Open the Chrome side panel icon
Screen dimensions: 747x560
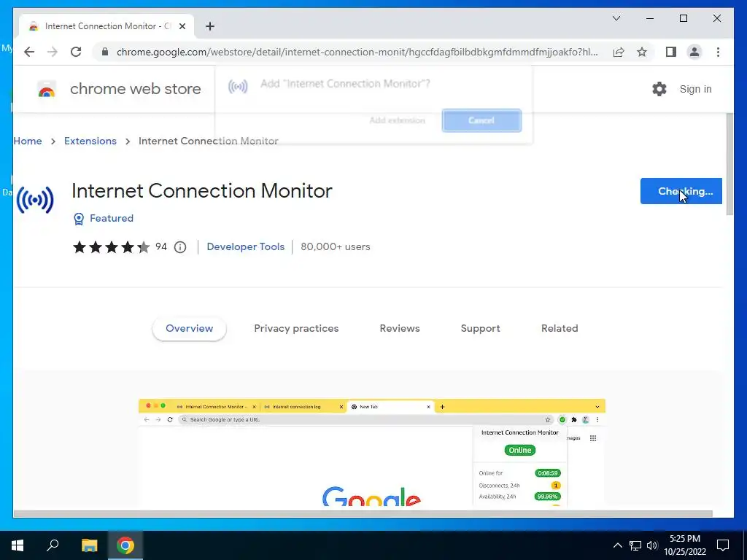tap(671, 52)
